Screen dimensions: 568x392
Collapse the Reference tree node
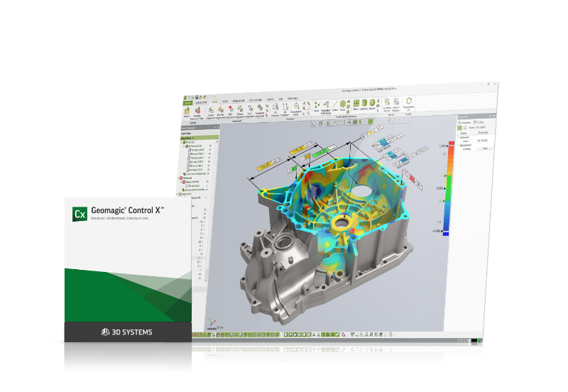(x=182, y=142)
